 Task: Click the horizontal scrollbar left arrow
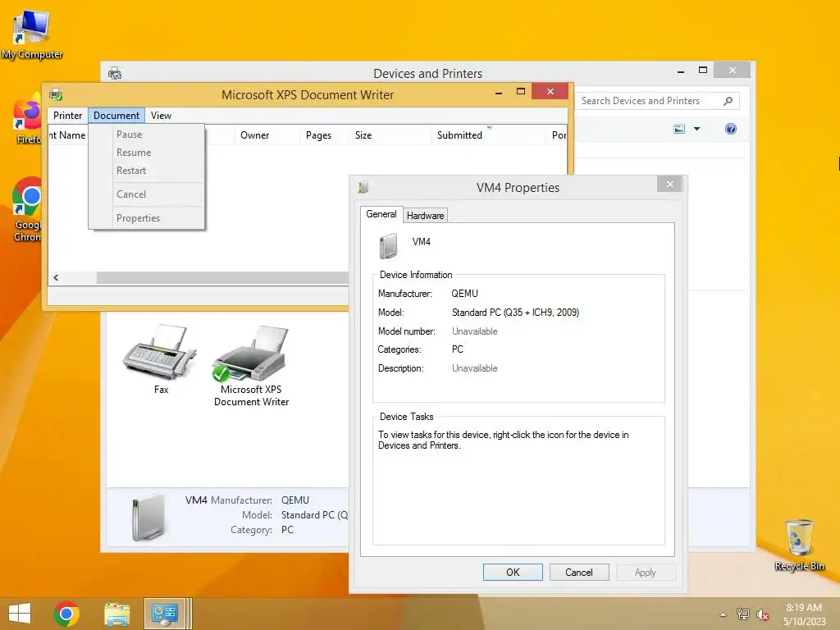point(56,277)
